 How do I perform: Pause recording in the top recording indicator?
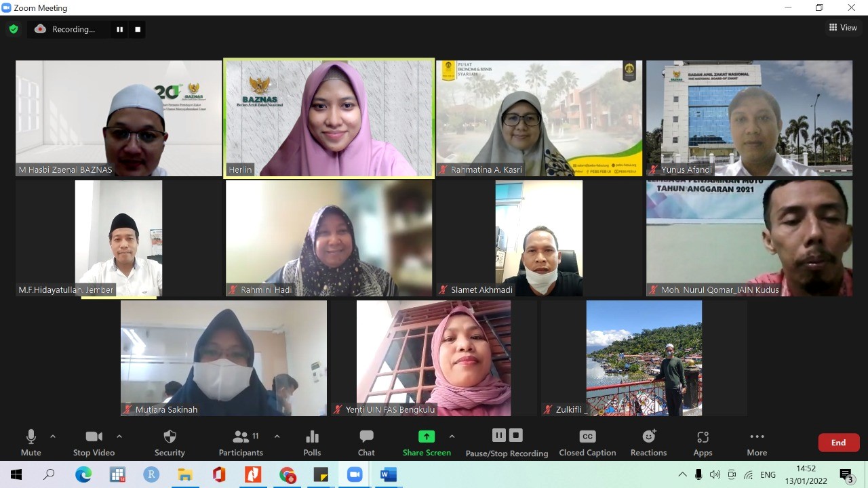pyautogui.click(x=120, y=29)
